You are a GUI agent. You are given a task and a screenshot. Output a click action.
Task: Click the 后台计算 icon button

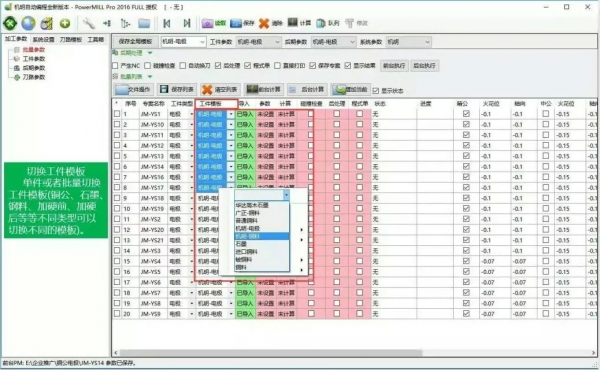(307, 90)
